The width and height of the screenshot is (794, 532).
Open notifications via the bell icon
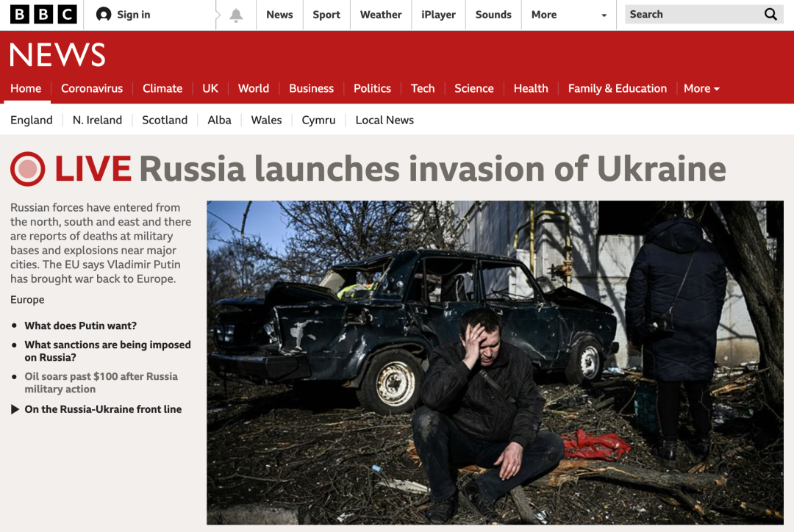click(236, 15)
